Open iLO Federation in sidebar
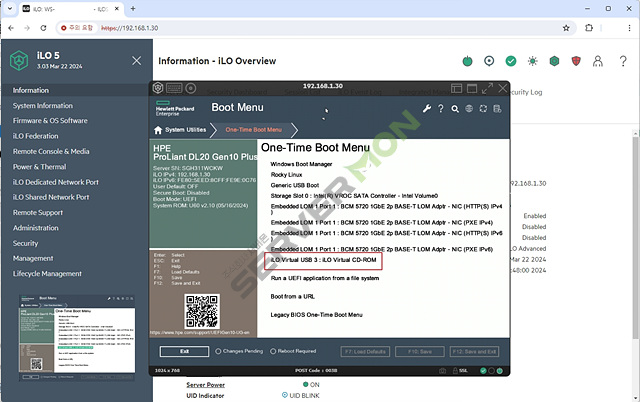This screenshot has height=402, width=640. pos(35,136)
